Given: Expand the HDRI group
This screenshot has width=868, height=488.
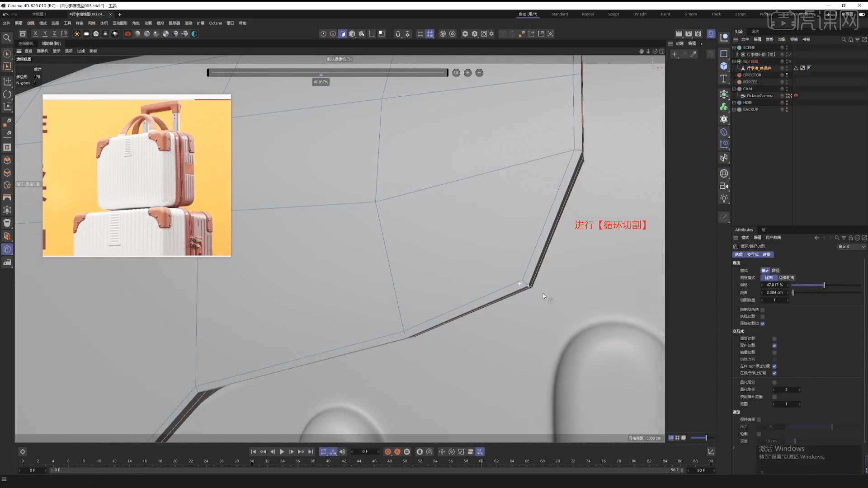Looking at the screenshot, I should 734,103.
